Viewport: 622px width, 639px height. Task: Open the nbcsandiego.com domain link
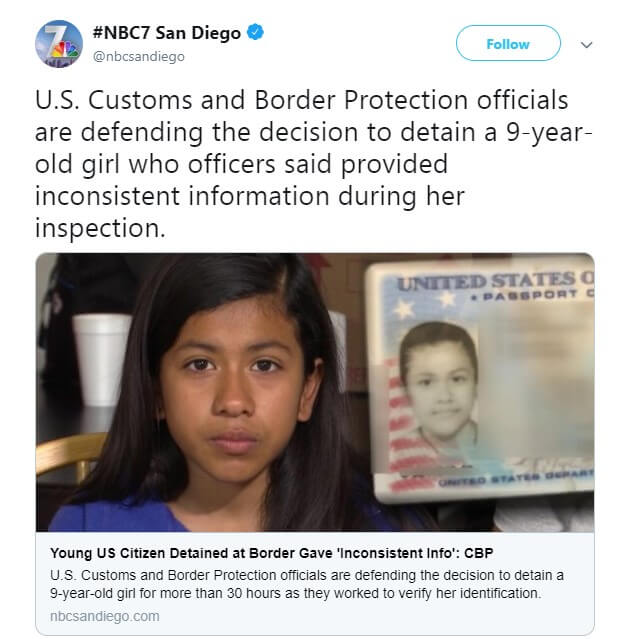tap(104, 616)
